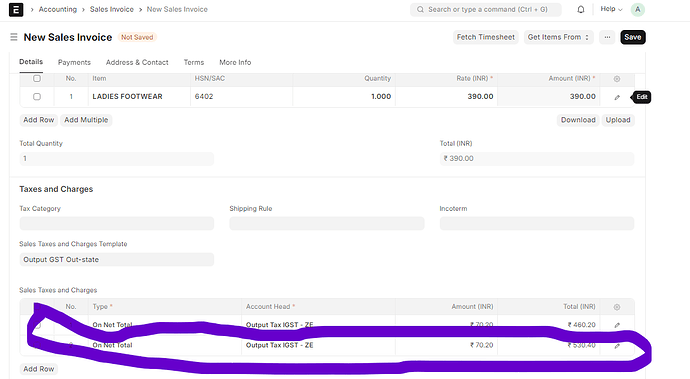This screenshot has height=379, width=690.
Task: Open the notifications bell
Action: tap(581, 9)
